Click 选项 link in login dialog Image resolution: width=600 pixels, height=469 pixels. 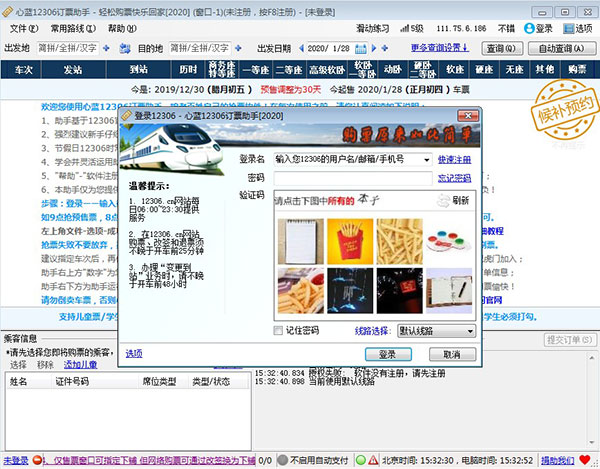pos(134,354)
